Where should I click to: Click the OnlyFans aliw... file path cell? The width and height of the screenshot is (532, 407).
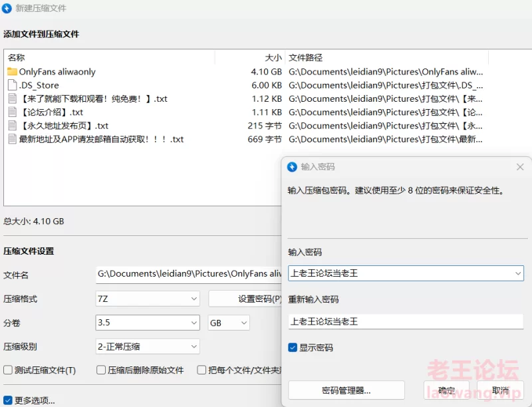(x=386, y=72)
